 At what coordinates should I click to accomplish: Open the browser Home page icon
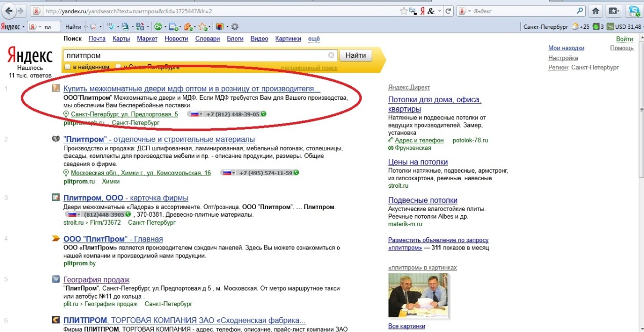tap(596, 11)
